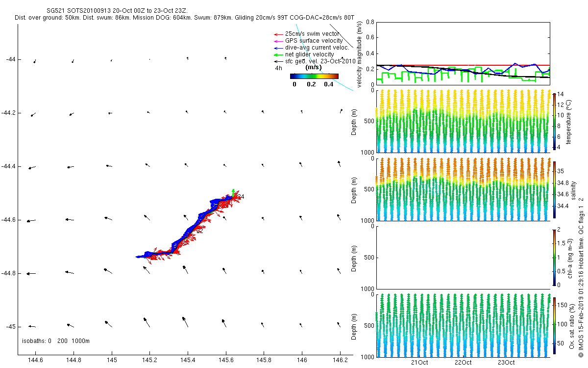Click the blue dive-avg current legend arrow
588x368 pixels.
point(277,48)
